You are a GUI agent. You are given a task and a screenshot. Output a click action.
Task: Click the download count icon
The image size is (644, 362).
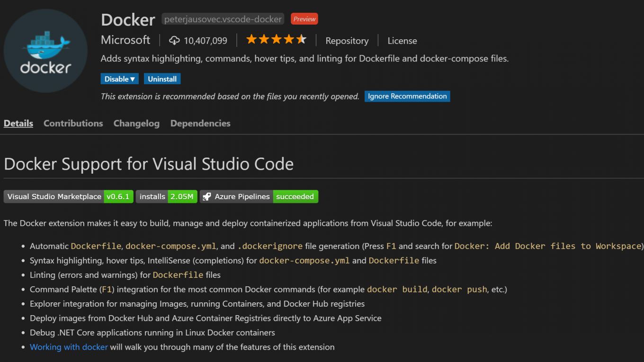click(175, 40)
